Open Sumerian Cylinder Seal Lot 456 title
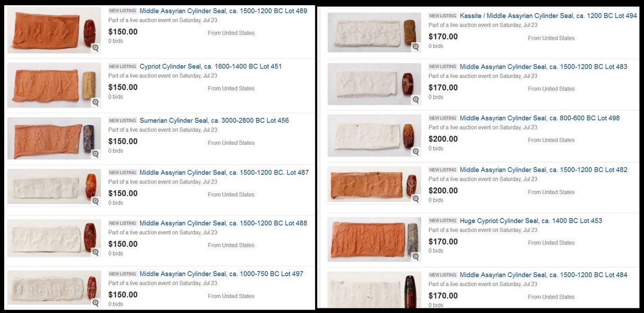Image resolution: width=644 pixels, height=313 pixels. (x=214, y=121)
